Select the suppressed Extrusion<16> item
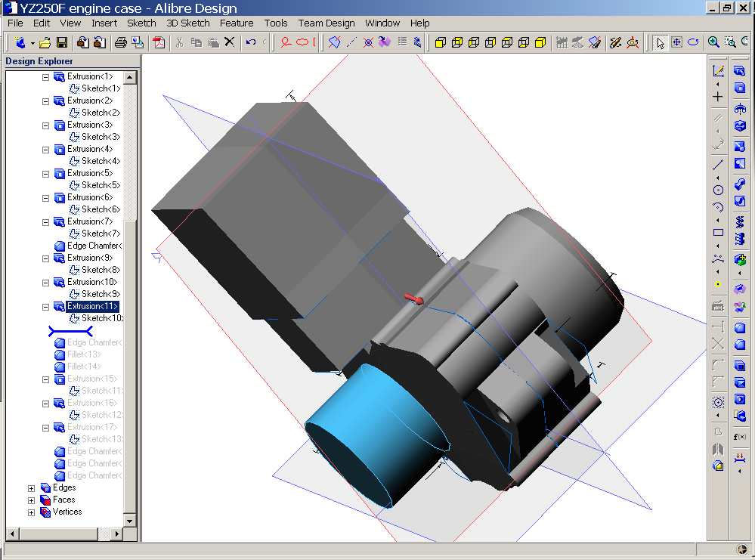The width and height of the screenshot is (755, 560). coord(92,403)
